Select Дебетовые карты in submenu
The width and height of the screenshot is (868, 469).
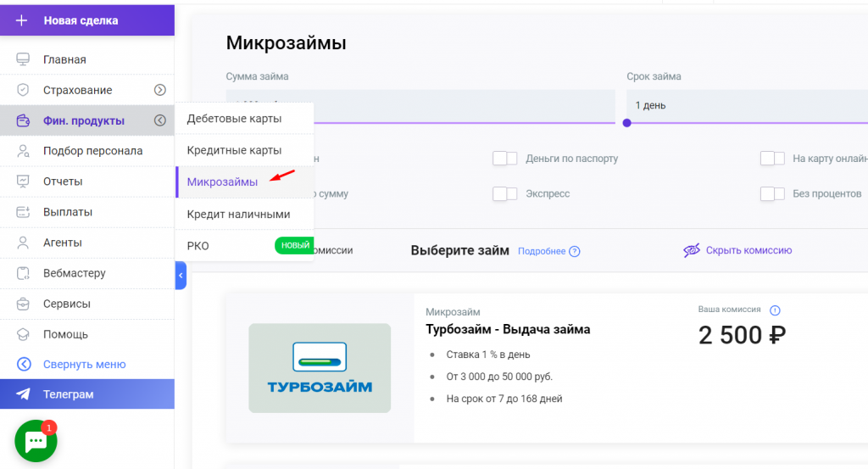(245, 119)
